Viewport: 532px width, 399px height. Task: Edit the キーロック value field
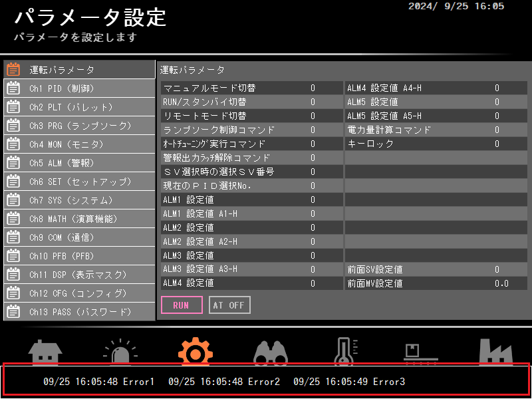(496, 144)
